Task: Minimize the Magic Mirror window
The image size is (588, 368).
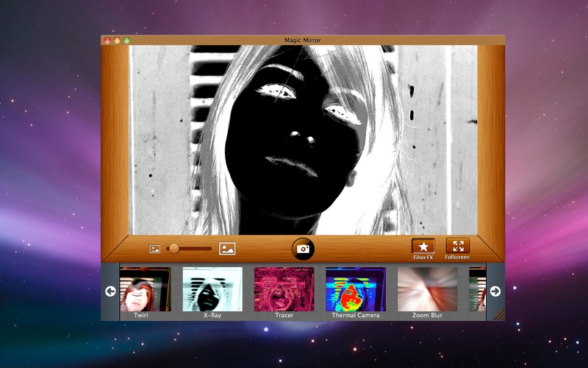Action: 118,40
